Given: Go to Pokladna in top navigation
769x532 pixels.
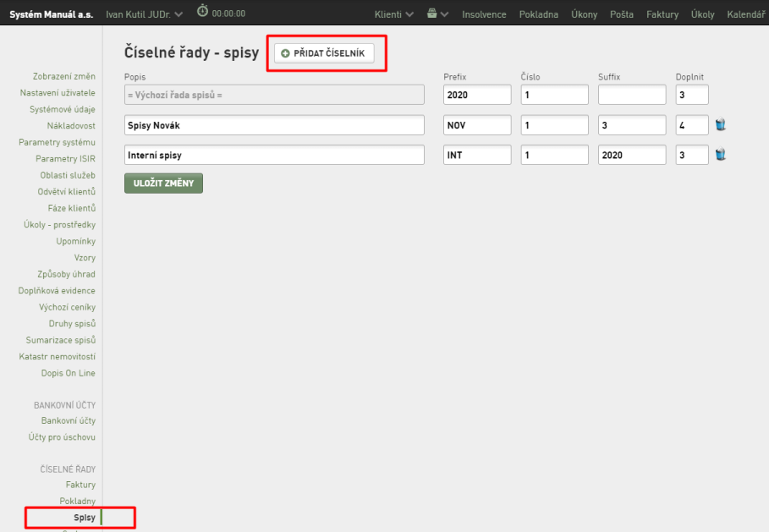Looking at the screenshot, I should [x=539, y=14].
